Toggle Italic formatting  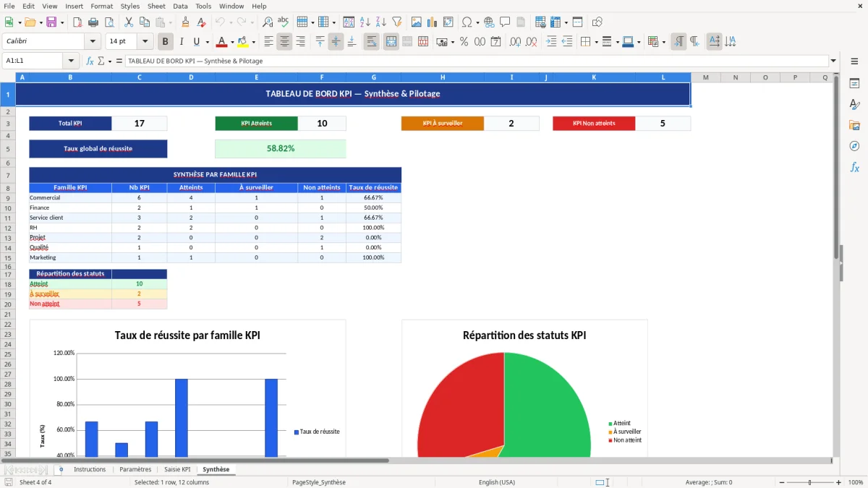click(181, 41)
